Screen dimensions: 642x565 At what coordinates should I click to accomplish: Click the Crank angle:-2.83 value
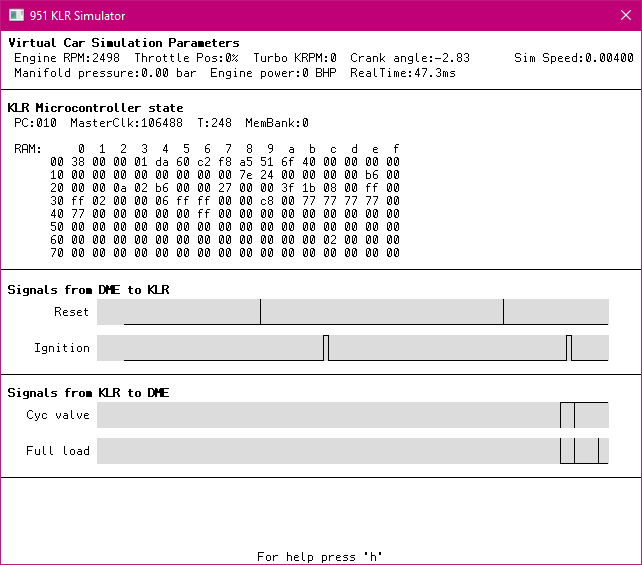click(x=410, y=58)
